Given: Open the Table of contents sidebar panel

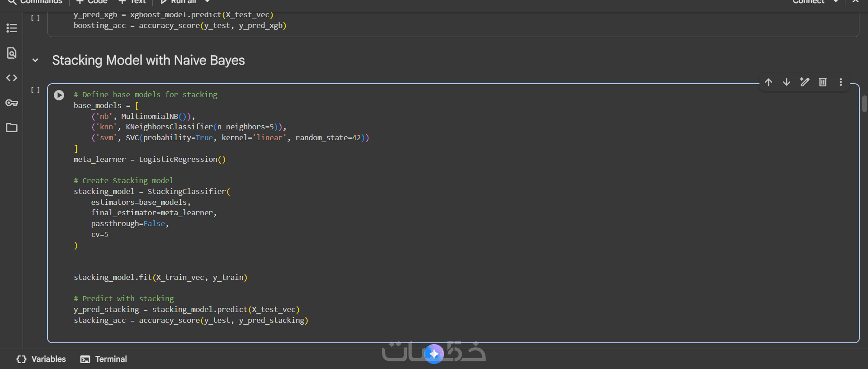Looking at the screenshot, I should 12,28.
